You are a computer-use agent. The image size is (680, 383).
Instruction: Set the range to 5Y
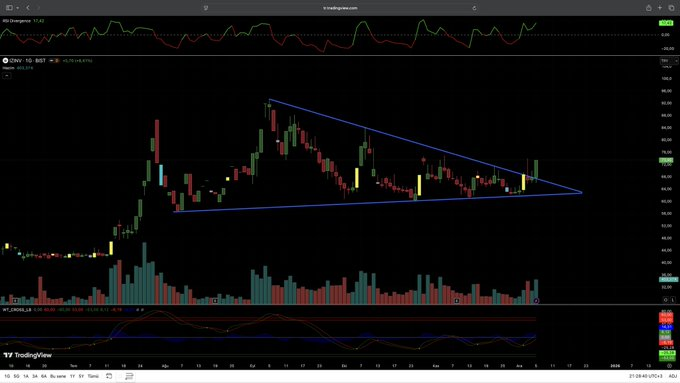coord(81,376)
